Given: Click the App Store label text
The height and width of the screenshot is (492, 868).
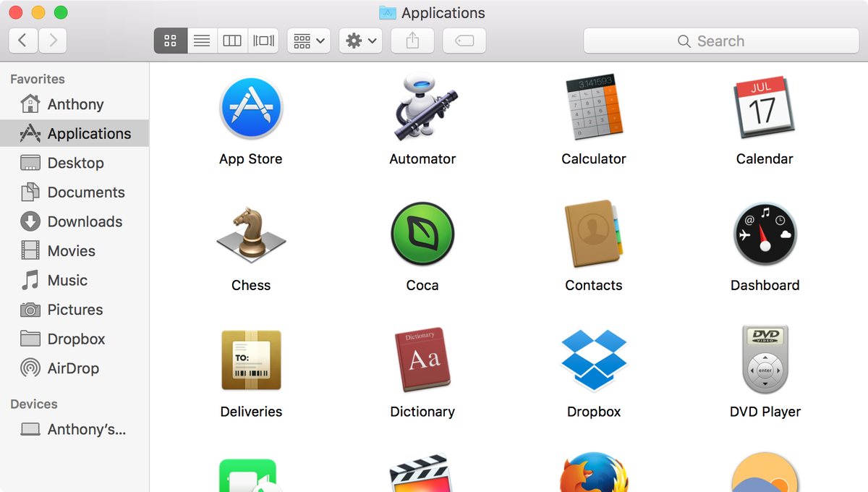Looking at the screenshot, I should [251, 159].
